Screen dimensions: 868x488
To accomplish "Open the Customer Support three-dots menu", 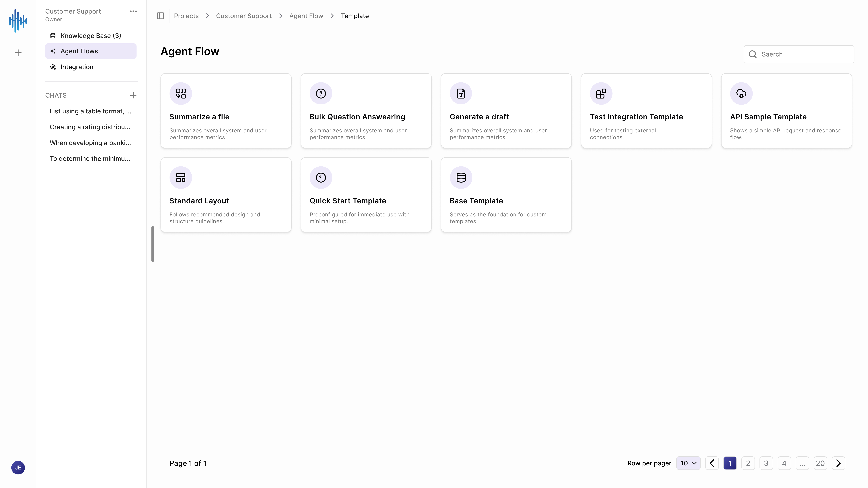I will (x=133, y=11).
